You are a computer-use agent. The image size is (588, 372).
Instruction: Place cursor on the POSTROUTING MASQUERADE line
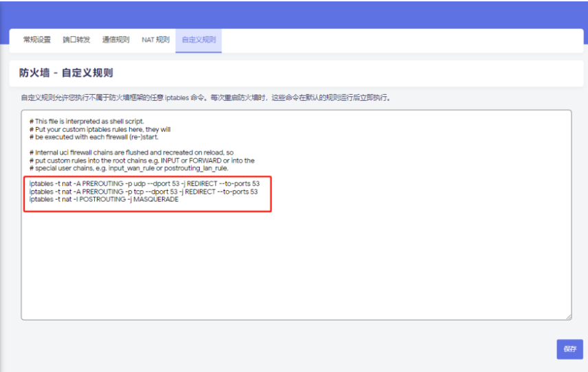104,199
